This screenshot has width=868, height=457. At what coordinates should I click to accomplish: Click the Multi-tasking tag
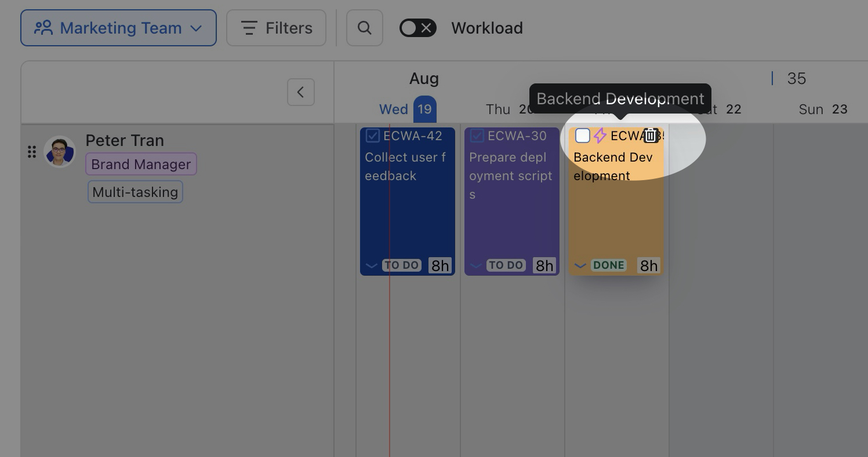point(135,192)
